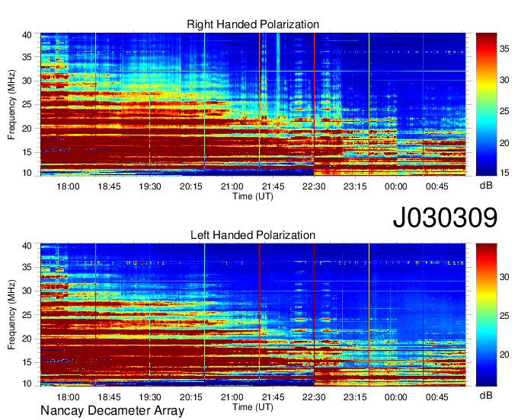
Task: Click "00:00" on the Left Handed time axis
Action: (x=396, y=397)
